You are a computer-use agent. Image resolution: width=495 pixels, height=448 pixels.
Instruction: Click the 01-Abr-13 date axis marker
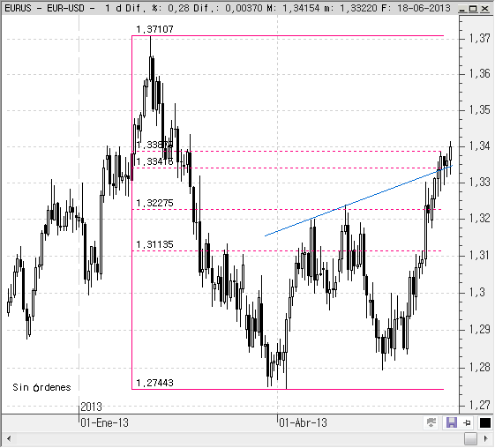[x=303, y=422]
